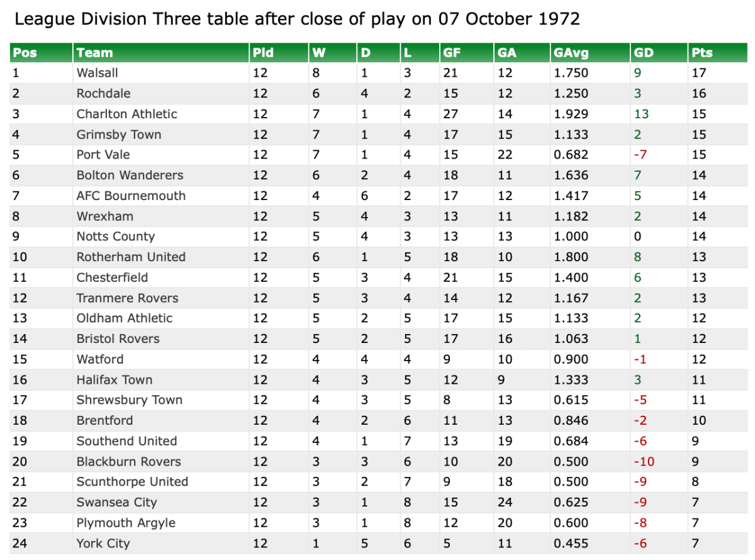Sort by the Team column header

pos(94,53)
